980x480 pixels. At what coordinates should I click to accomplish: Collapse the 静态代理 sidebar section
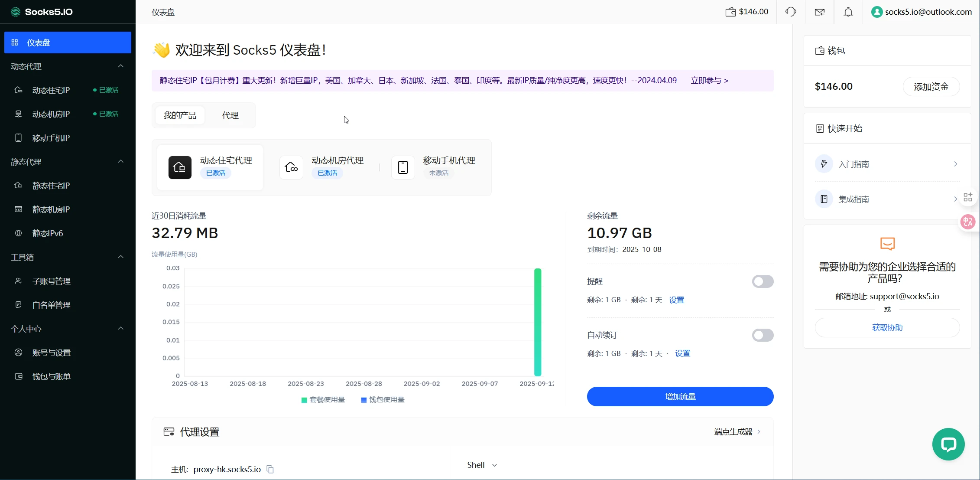point(121,162)
